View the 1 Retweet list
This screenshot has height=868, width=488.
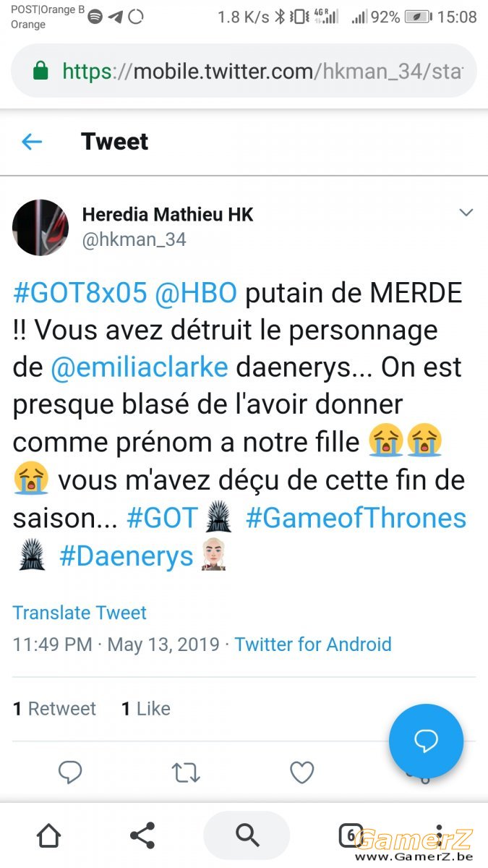tap(54, 709)
